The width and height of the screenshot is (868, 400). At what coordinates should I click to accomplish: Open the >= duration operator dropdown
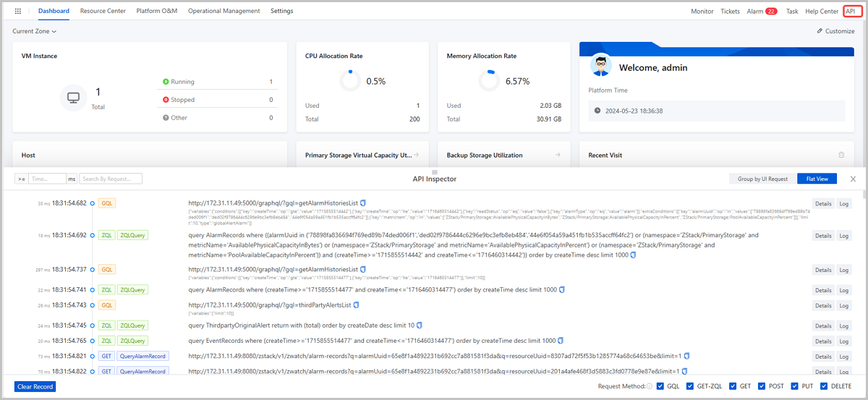tap(22, 179)
